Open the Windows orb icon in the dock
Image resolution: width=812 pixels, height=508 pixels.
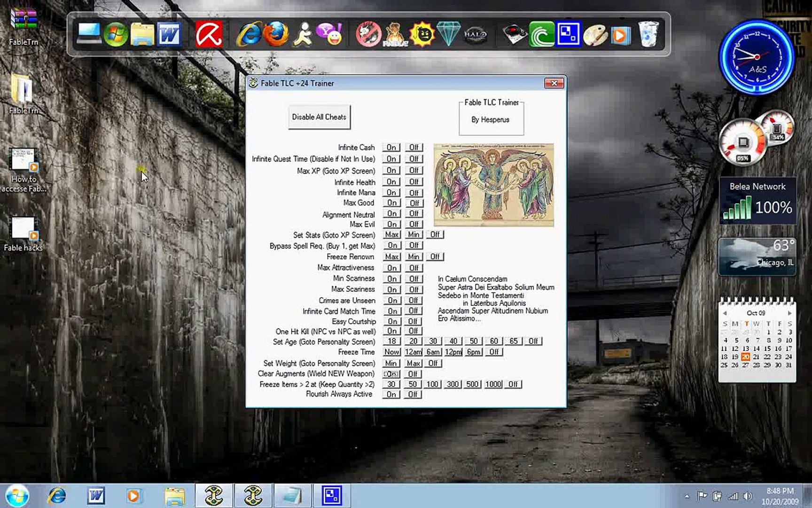[115, 34]
